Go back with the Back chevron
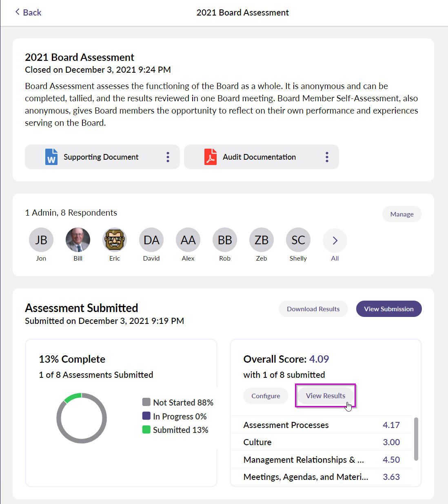Screen dimensions: 448x504 click(x=18, y=12)
